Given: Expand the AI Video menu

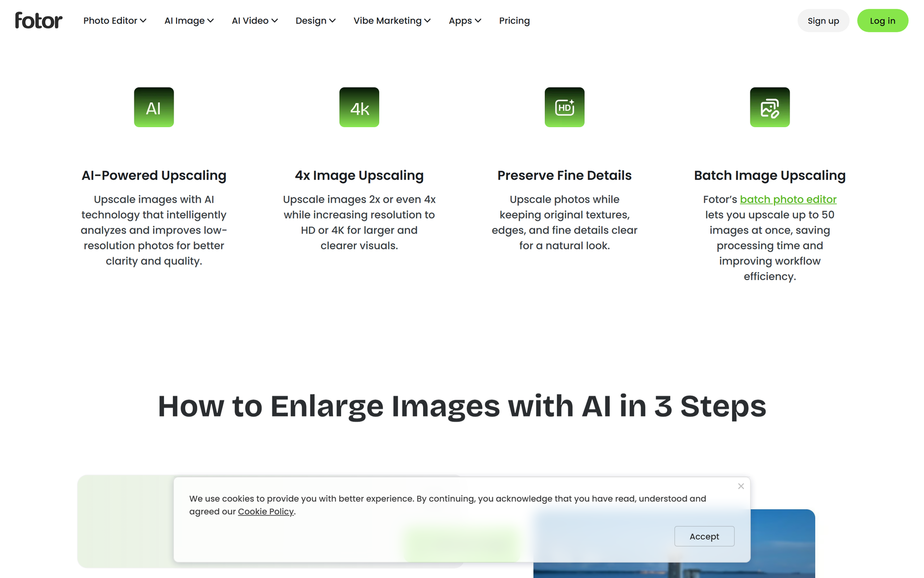Looking at the screenshot, I should (x=255, y=21).
